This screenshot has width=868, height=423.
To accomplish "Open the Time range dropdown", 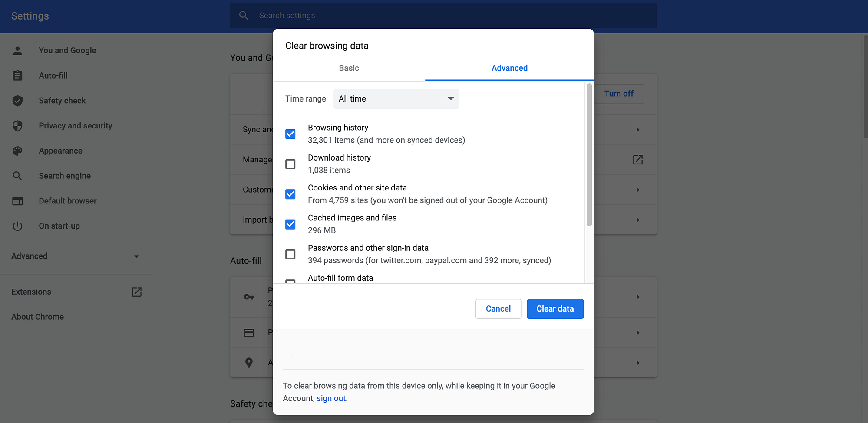I will coord(396,99).
